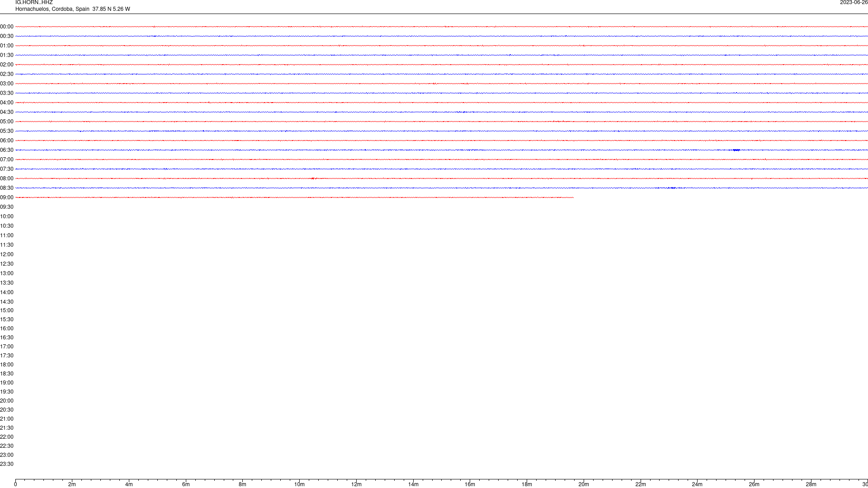868x488 pixels.
Task: Select the 04:00 time row label
Action: 7,103
